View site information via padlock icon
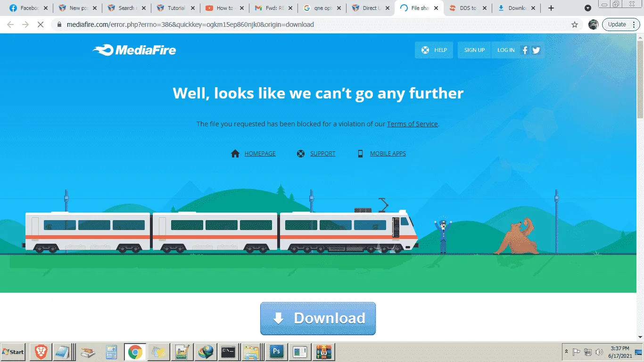The image size is (644, 362). click(59, 25)
